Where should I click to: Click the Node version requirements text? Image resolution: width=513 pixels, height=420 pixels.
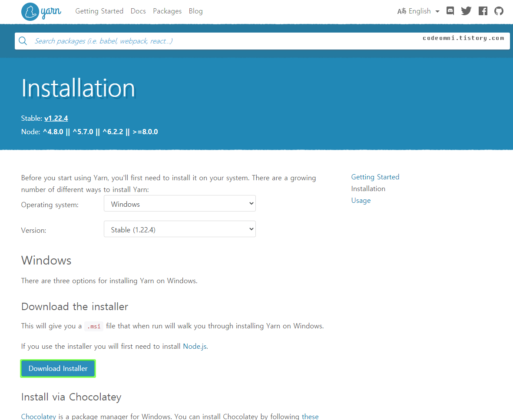point(89,132)
